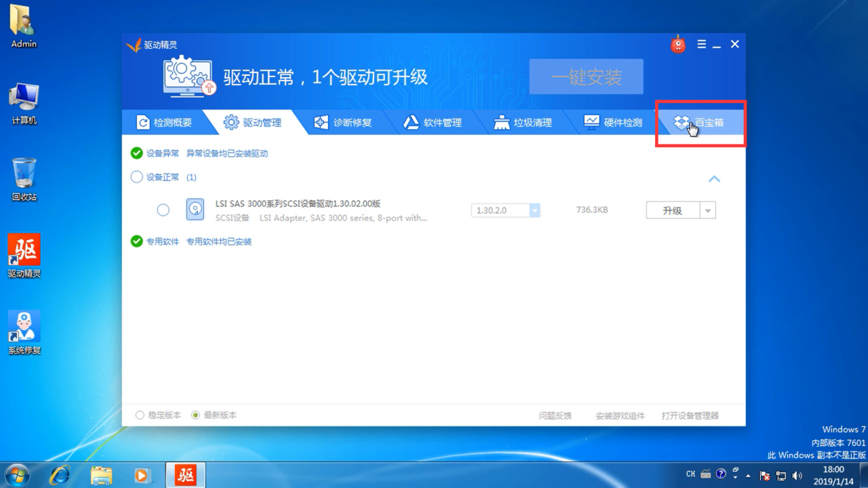Viewport: 868px width, 488px height.
Task: Click the 736.3KB size value
Action: coord(592,210)
